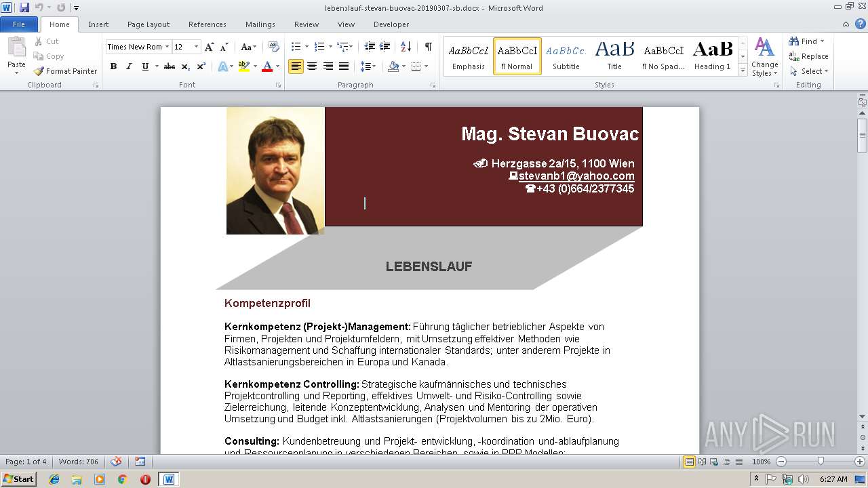
Task: Increase paragraph indent
Action: pos(384,47)
